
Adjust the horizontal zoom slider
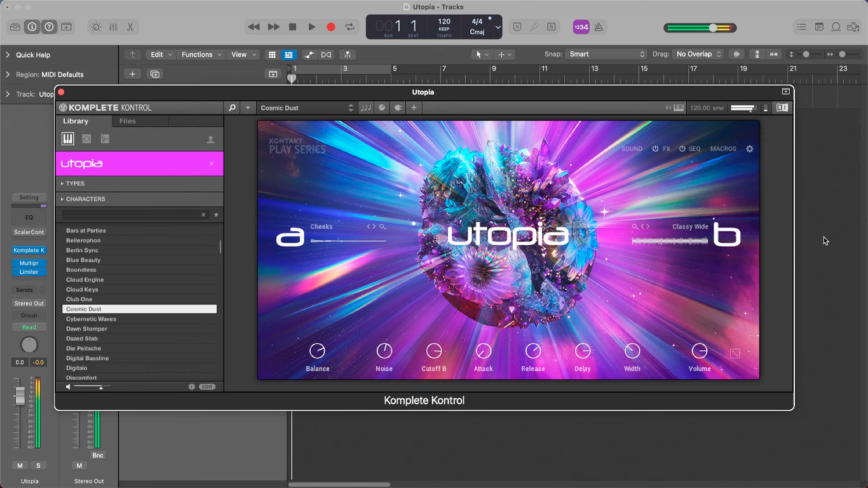click(842, 55)
